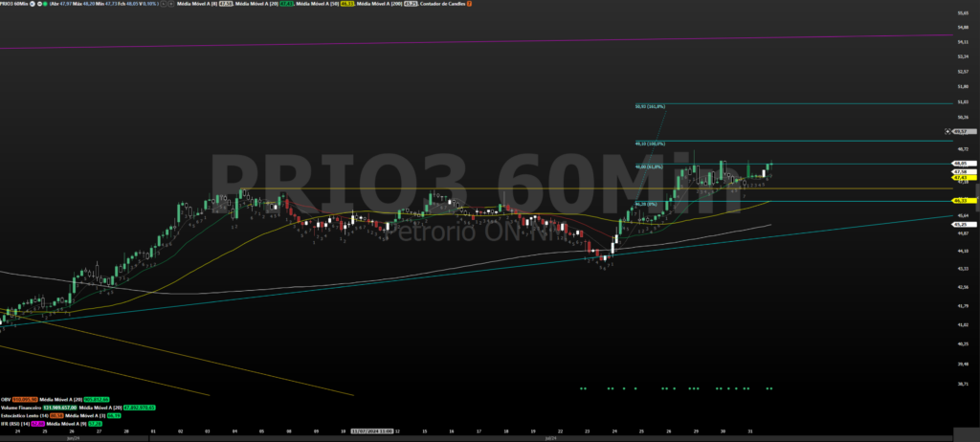Select the IFR (RSI) [14] indicator label
Image resolution: width=980 pixels, height=442 pixels.
pos(16,423)
